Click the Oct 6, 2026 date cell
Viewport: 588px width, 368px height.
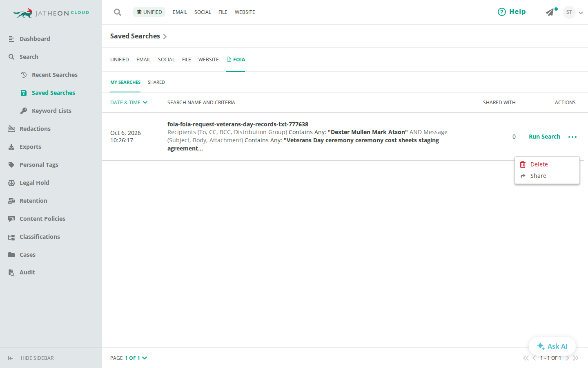[x=125, y=137]
